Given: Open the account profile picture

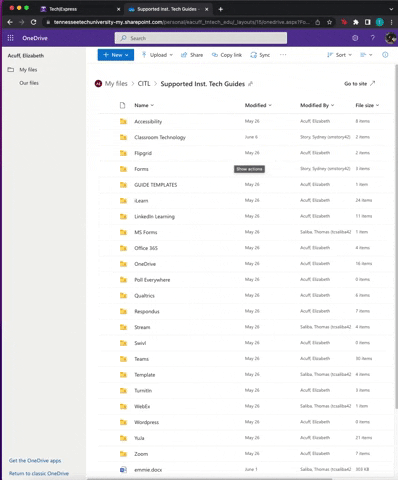Looking at the screenshot, I should pyautogui.click(x=390, y=38).
